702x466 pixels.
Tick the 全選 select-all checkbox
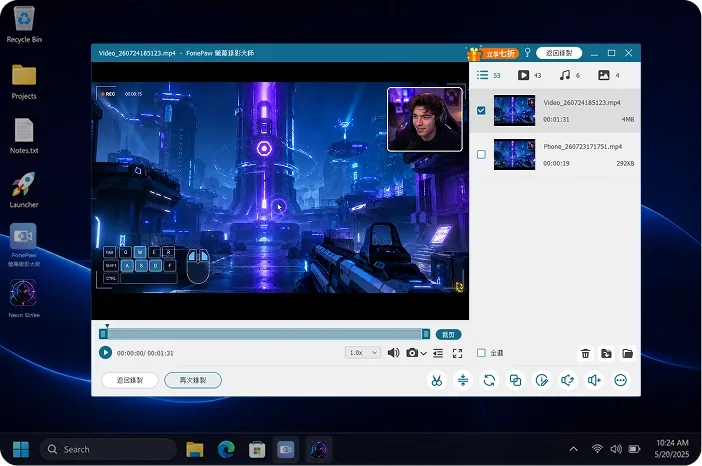point(481,353)
